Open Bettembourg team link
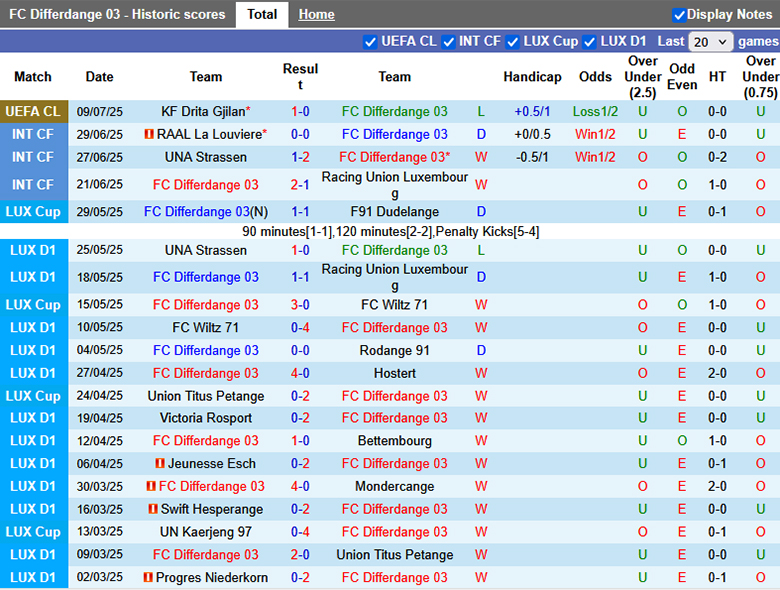This screenshot has height=590, width=780. point(394,441)
